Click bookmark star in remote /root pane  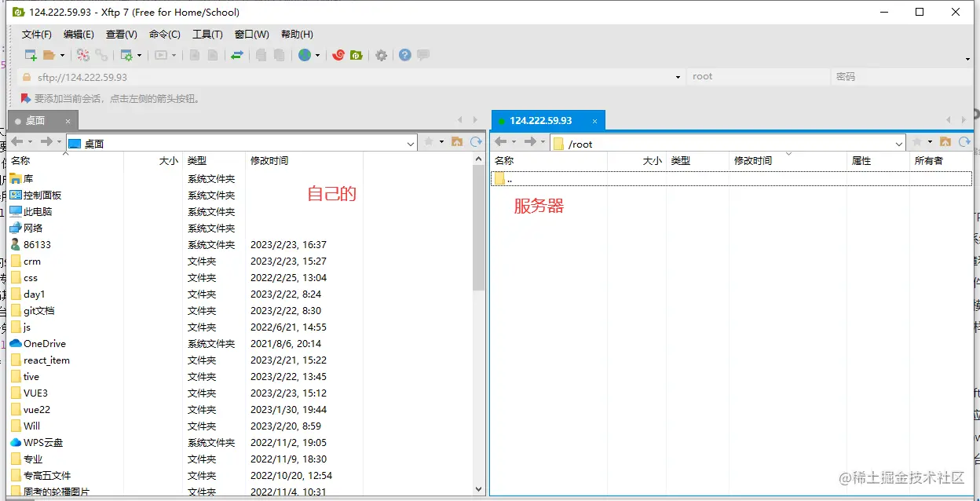pyautogui.click(x=917, y=142)
